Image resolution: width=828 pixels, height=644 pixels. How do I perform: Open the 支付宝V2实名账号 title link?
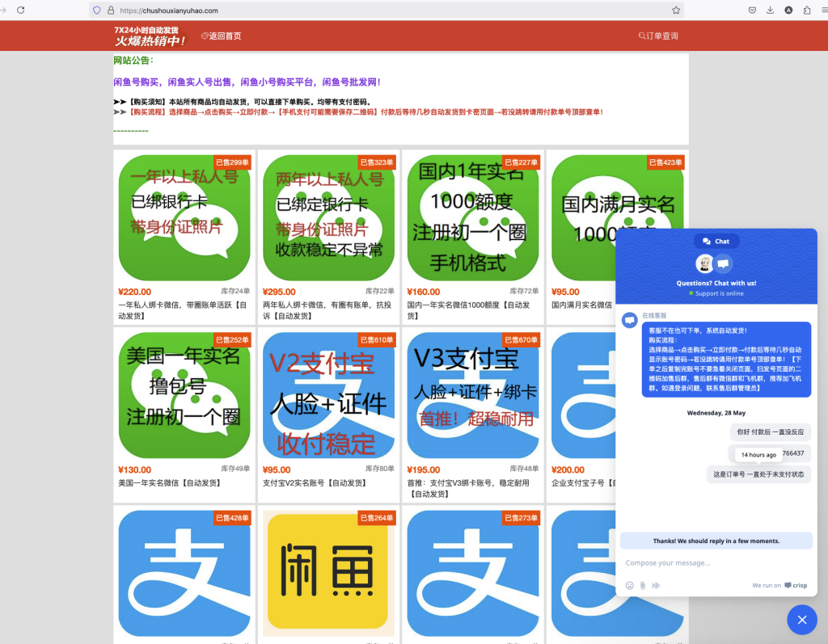coord(315,483)
